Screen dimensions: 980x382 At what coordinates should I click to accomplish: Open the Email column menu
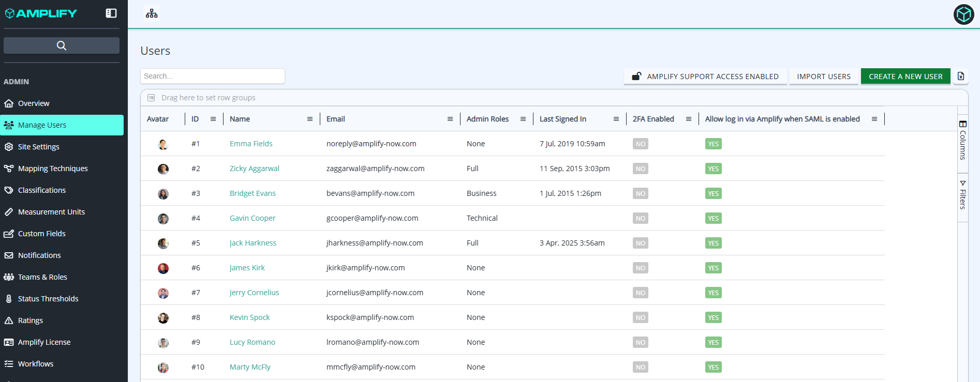[450, 119]
